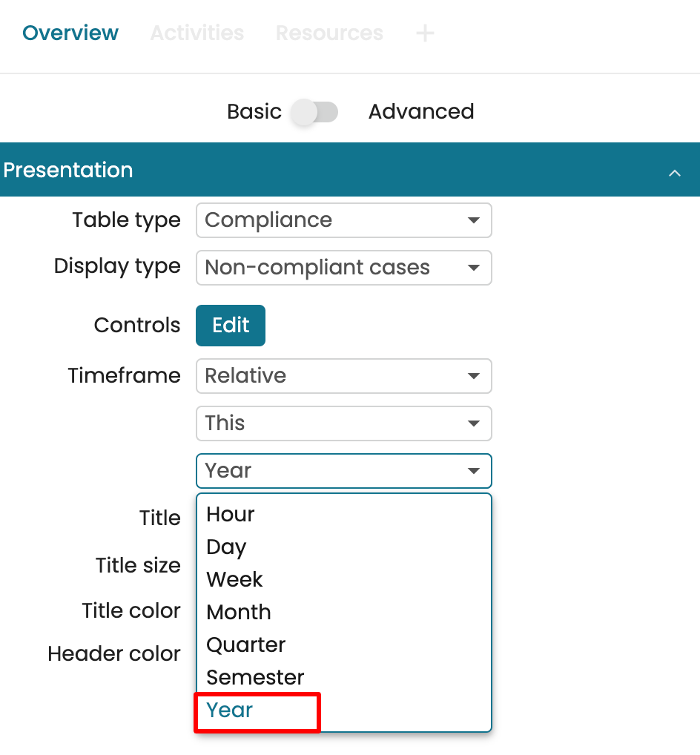
Task: Open the Timeframe Relative dropdown
Action: [343, 376]
